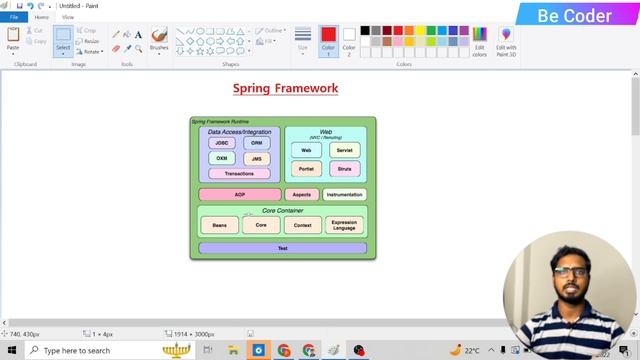Click the Crop button
The height and width of the screenshot is (360, 640).
86,31
